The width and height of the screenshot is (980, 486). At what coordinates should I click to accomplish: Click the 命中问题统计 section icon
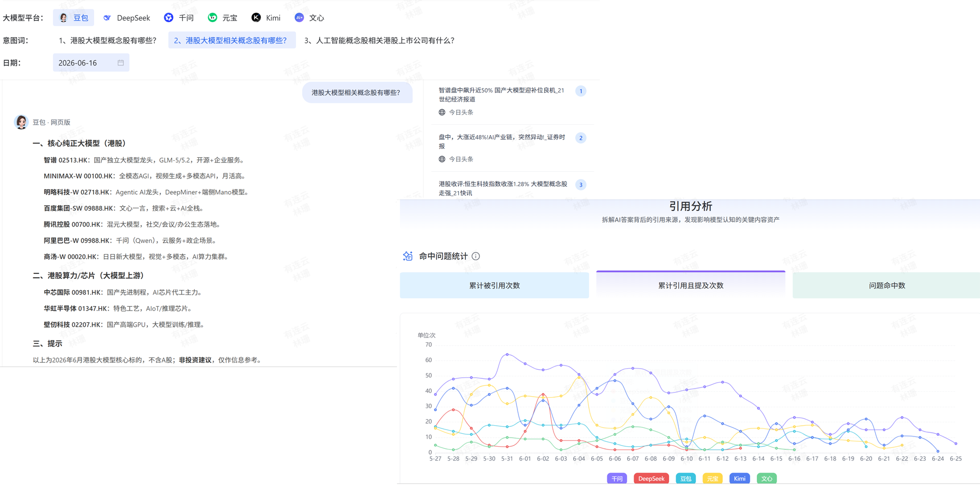408,256
